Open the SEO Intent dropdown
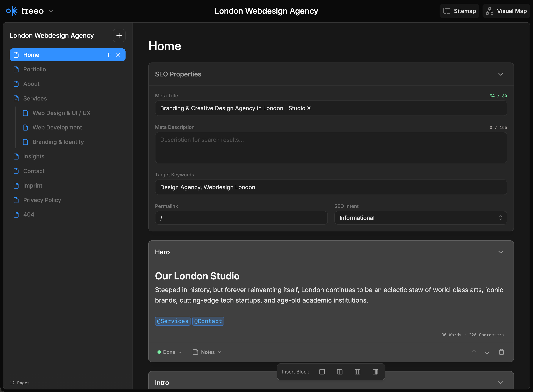The width and height of the screenshot is (533, 392). click(420, 218)
